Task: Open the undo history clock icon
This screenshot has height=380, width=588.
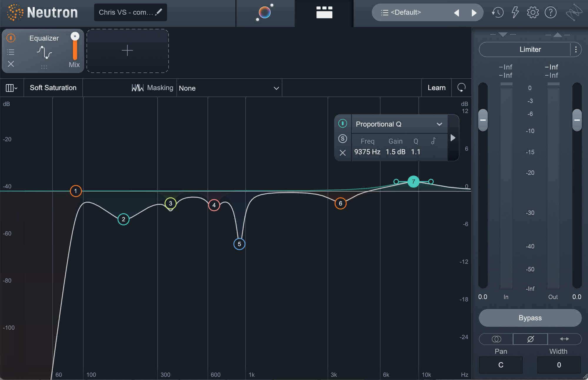Action: (497, 12)
